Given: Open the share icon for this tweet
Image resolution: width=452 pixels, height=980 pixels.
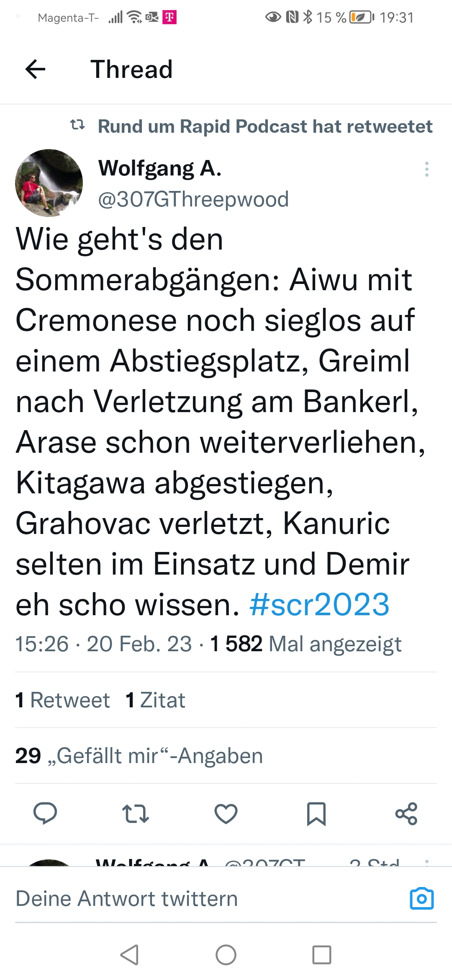Looking at the screenshot, I should point(406,814).
